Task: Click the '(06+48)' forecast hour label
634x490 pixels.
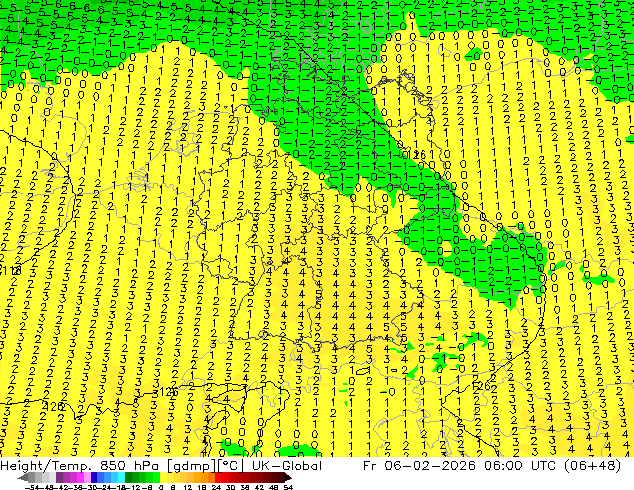Action: point(592,466)
